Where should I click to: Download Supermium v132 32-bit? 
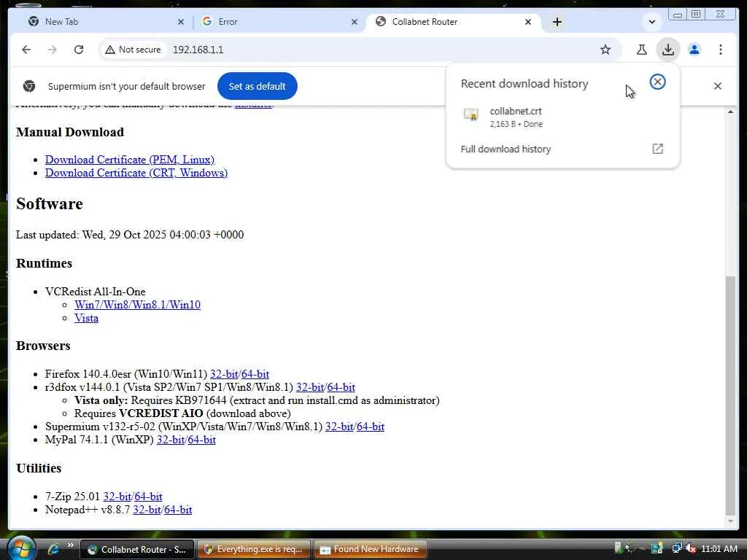pos(339,427)
